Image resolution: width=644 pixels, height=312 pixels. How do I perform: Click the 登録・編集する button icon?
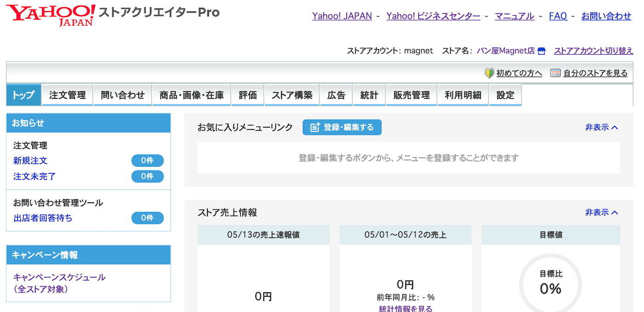coord(315,128)
